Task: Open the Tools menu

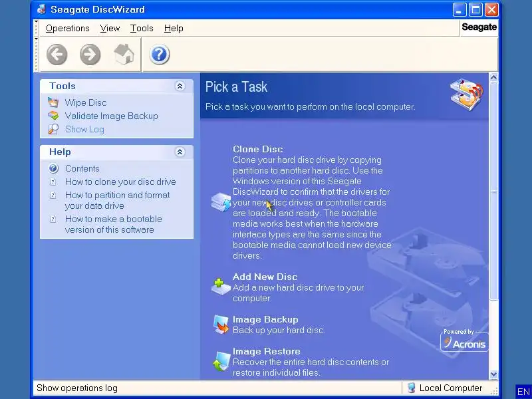Action: (x=142, y=28)
